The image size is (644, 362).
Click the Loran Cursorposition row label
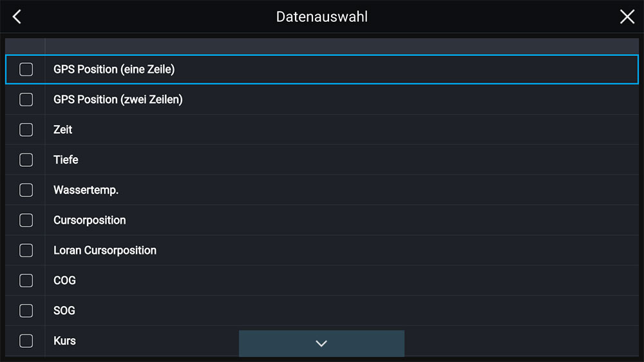click(x=104, y=251)
